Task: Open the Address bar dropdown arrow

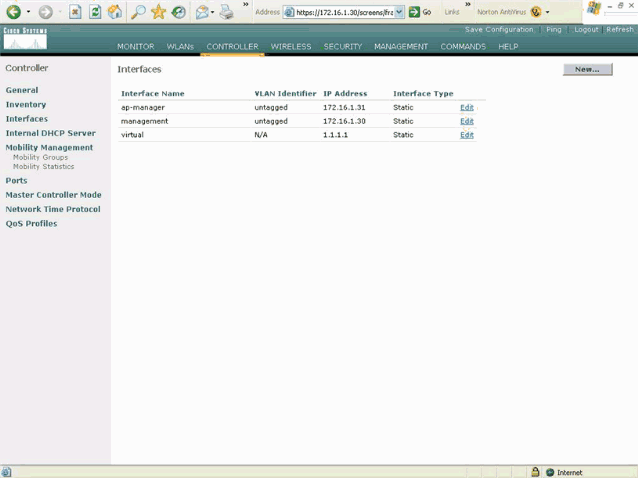Action: 399,12
